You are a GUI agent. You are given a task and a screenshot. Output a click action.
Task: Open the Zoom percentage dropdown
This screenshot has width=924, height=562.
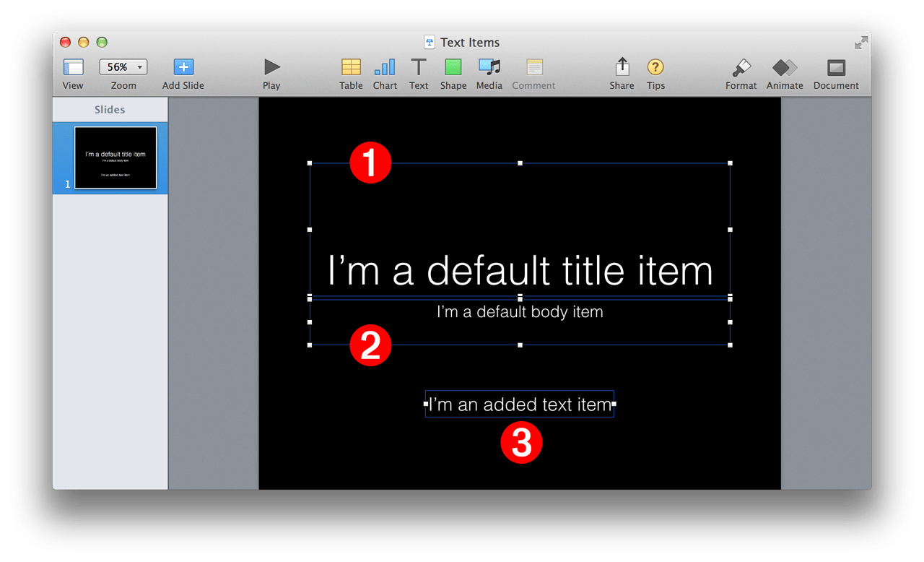(123, 66)
